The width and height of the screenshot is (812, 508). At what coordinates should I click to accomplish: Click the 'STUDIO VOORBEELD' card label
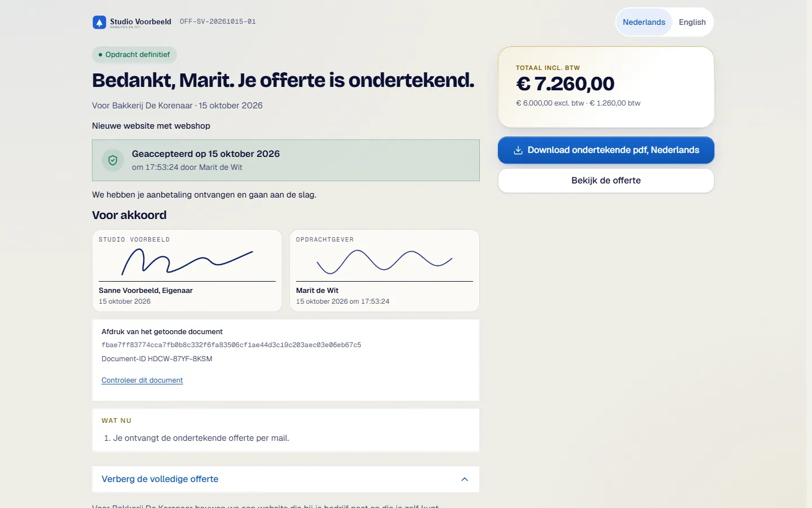[134, 240]
